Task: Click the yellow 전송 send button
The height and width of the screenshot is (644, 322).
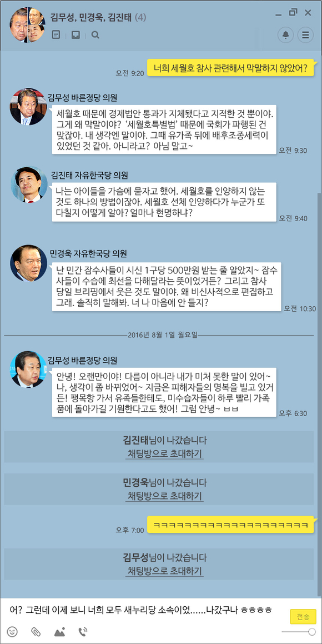Action: coord(303,616)
